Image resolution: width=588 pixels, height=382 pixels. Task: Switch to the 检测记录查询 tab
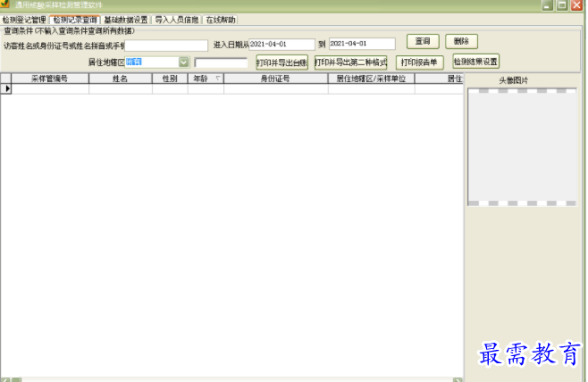[x=75, y=20]
